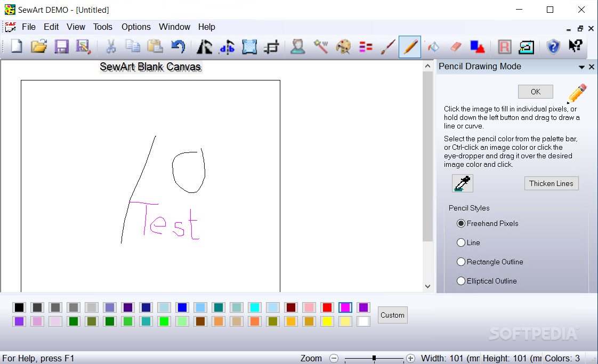Click the magic wand wizard icon
This screenshot has height=364, width=598.
click(321, 46)
